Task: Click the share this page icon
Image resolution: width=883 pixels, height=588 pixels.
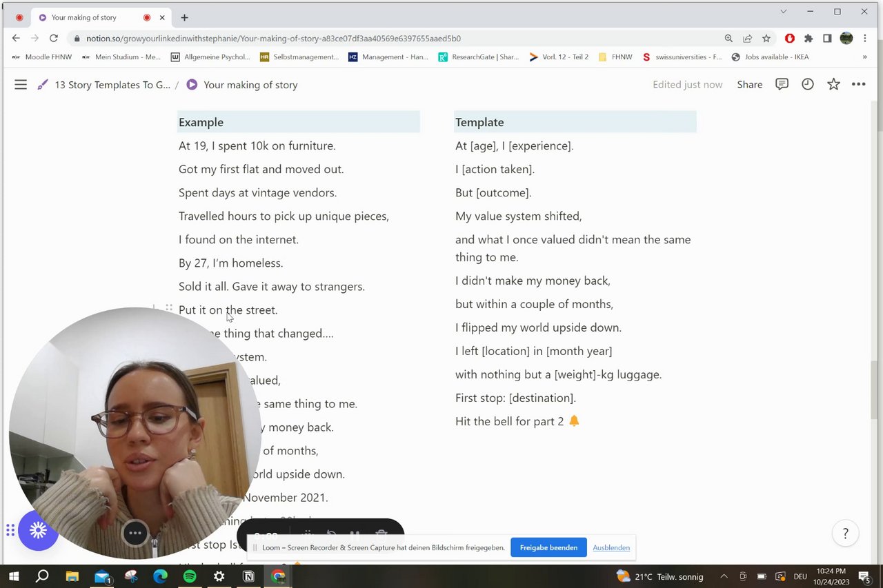Action: point(747,39)
